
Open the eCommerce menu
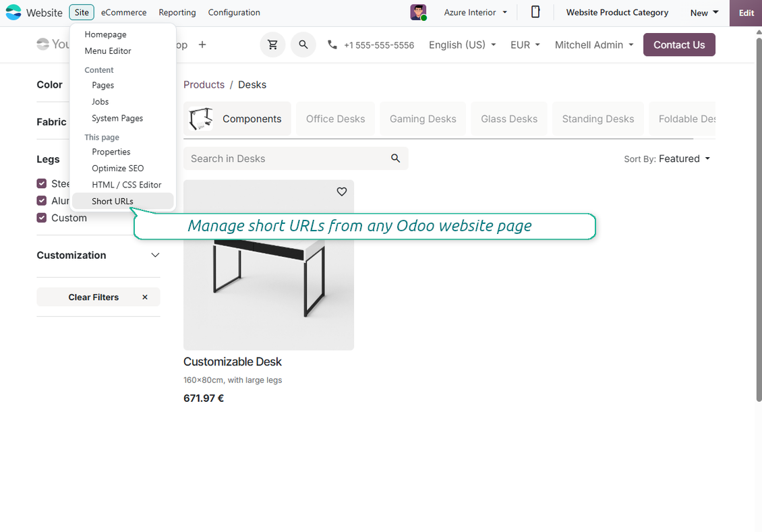click(124, 13)
